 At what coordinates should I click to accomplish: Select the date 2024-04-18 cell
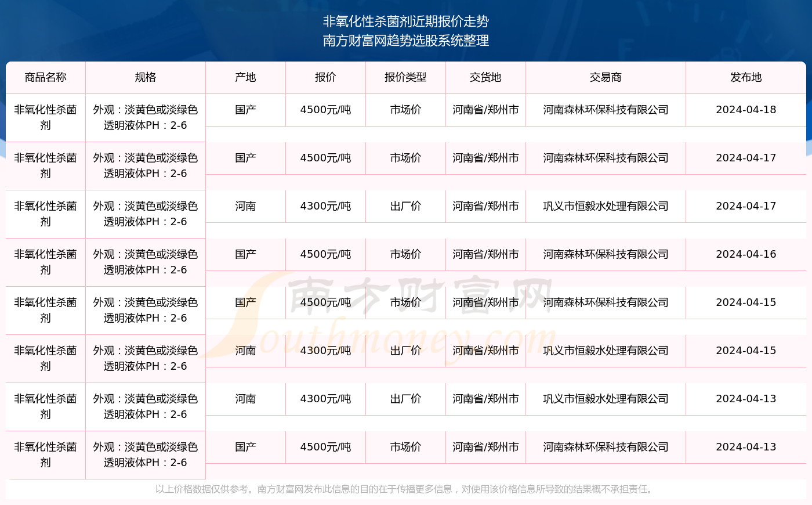[x=746, y=110]
